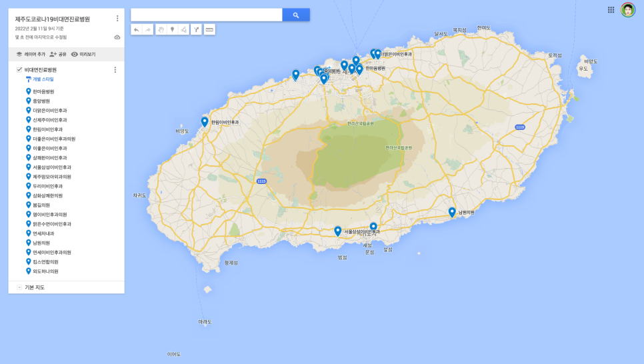Select 남원의원 in the layer list
Viewport: 644px width, 364px height.
pyautogui.click(x=41, y=243)
